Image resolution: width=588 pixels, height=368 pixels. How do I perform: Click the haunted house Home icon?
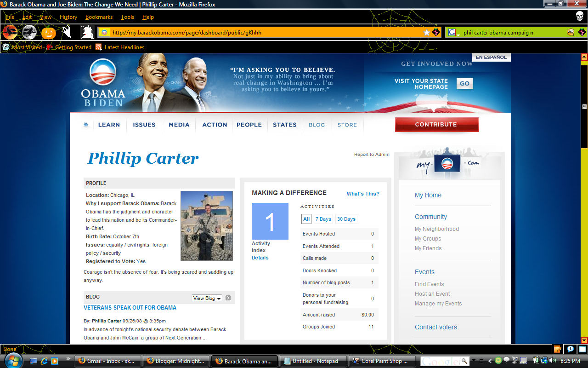pos(87,32)
